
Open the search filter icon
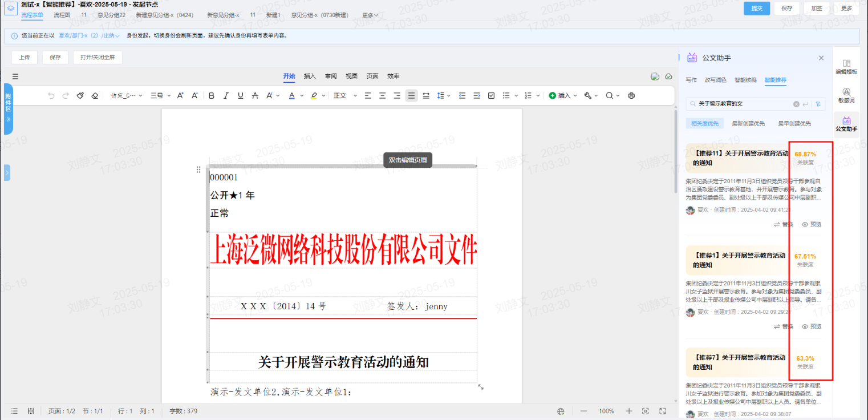(818, 104)
